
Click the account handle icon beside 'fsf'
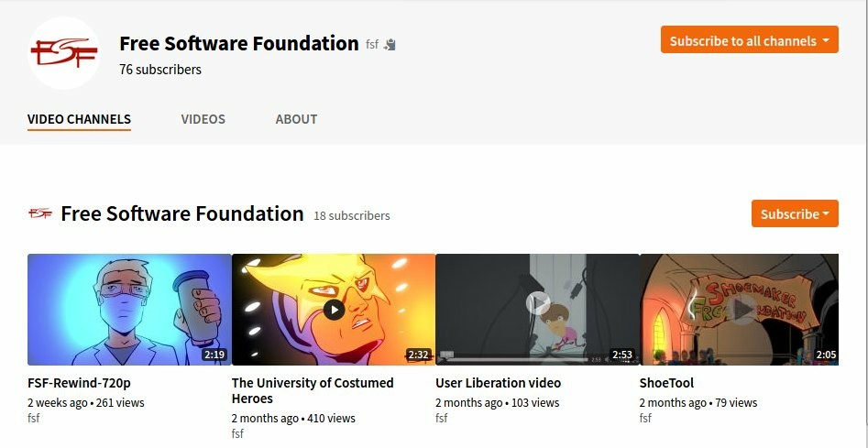390,44
